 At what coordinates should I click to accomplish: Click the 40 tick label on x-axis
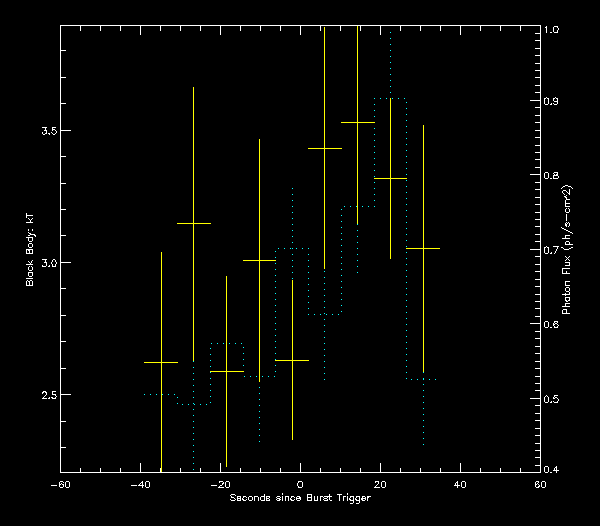point(460,485)
